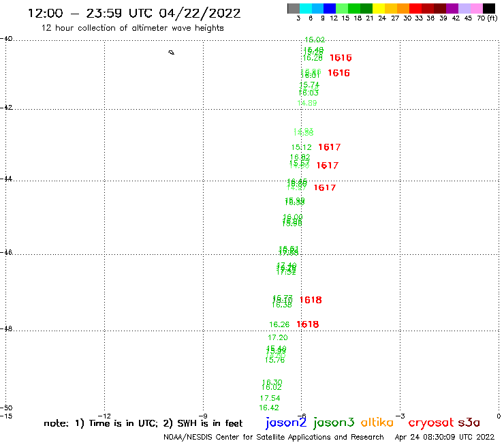Click the 17.54 wave height value

(270, 398)
